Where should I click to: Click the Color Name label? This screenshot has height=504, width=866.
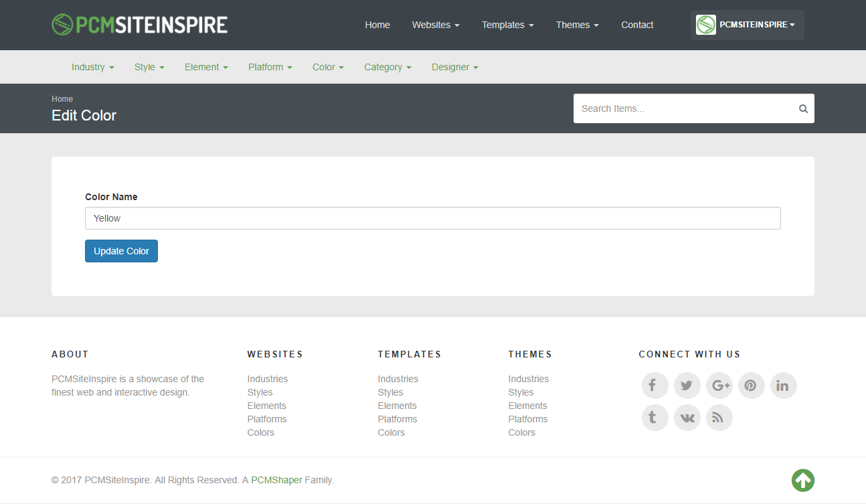111,197
